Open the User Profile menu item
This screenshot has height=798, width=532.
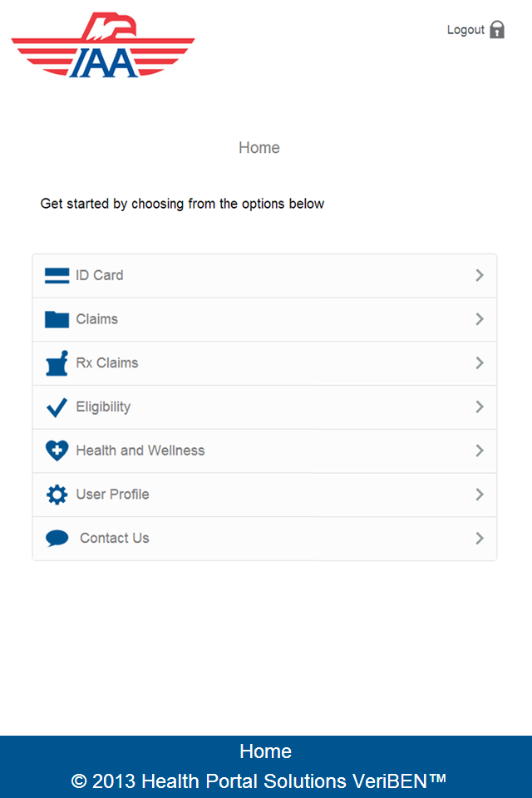113,495
